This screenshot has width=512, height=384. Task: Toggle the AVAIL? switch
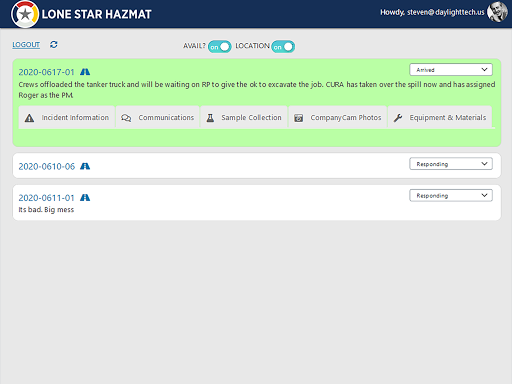pyautogui.click(x=219, y=47)
